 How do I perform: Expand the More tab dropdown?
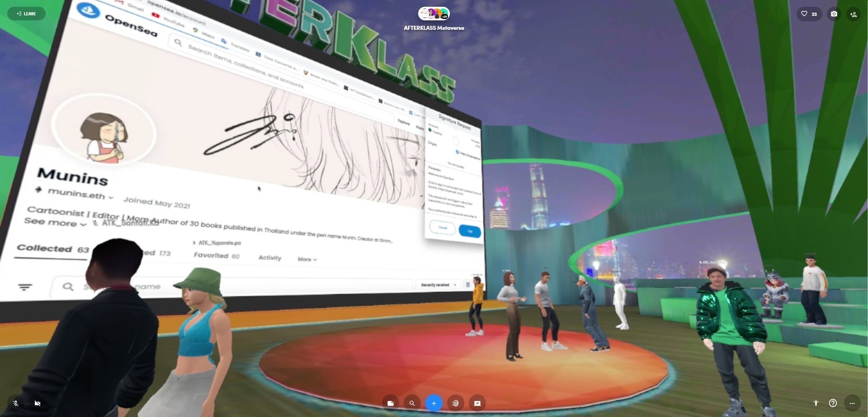307,259
